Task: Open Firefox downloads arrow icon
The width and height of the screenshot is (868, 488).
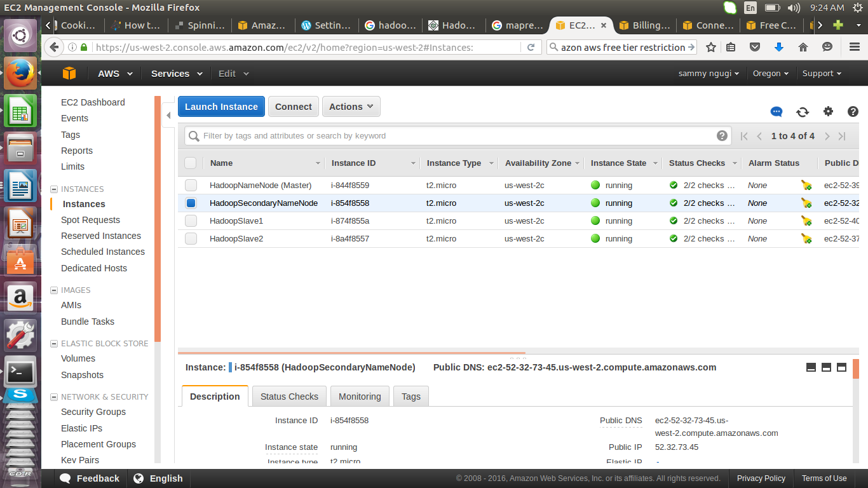Action: [779, 47]
